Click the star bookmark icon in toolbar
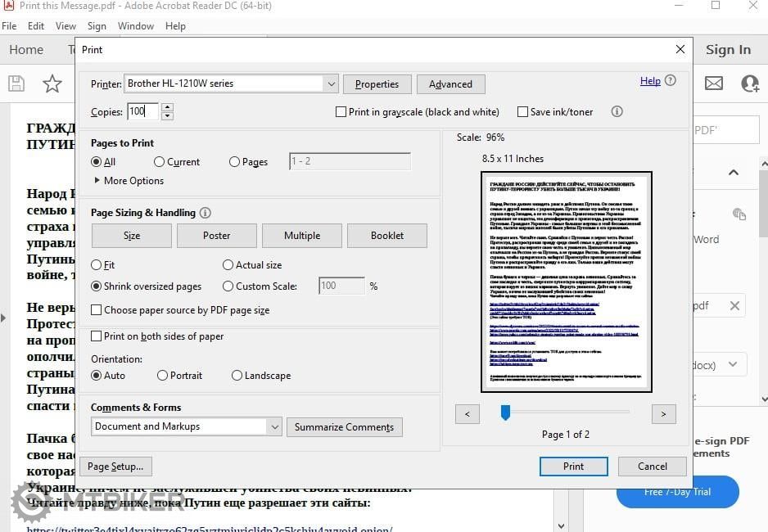 coord(52,83)
